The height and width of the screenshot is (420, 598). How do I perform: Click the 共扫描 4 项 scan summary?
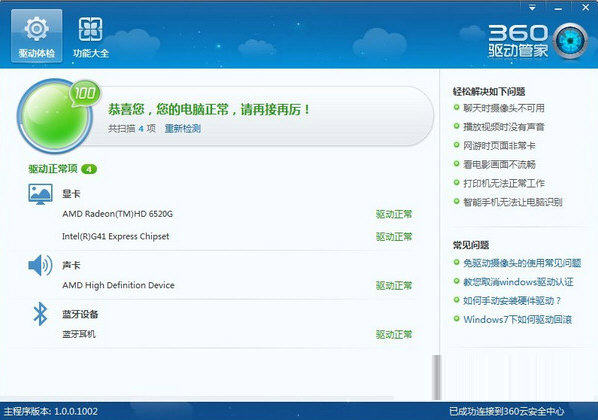[x=132, y=129]
